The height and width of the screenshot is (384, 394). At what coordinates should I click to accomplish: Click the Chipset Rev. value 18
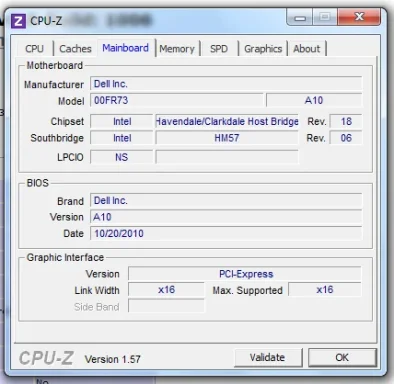346,121
